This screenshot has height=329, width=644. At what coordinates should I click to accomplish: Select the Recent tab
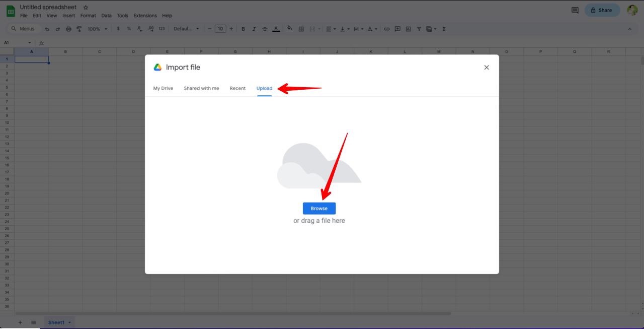point(237,88)
